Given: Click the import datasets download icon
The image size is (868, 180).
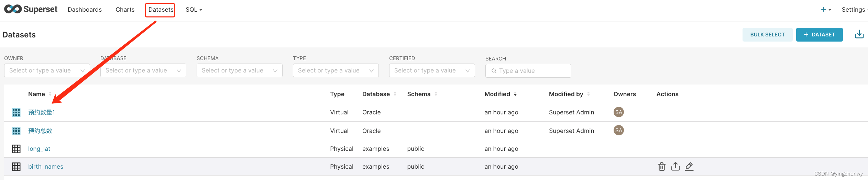Looking at the screenshot, I should [859, 34].
